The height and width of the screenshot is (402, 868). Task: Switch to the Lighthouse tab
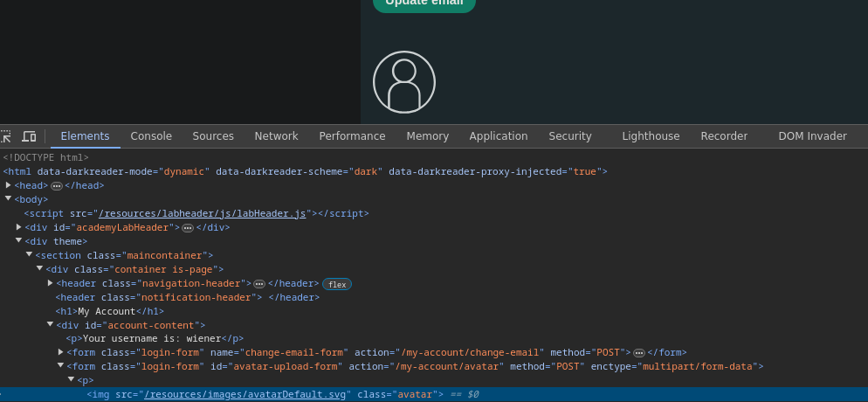pyautogui.click(x=651, y=136)
